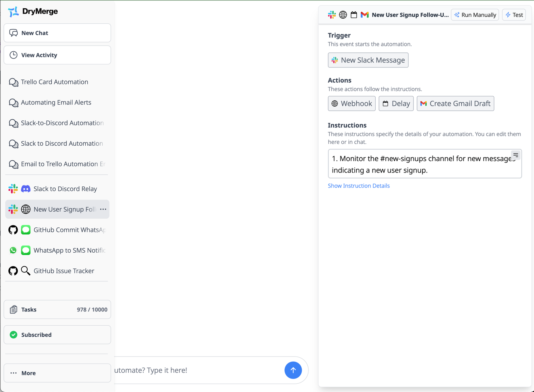Click globe icon in New User Signup row

click(26, 209)
